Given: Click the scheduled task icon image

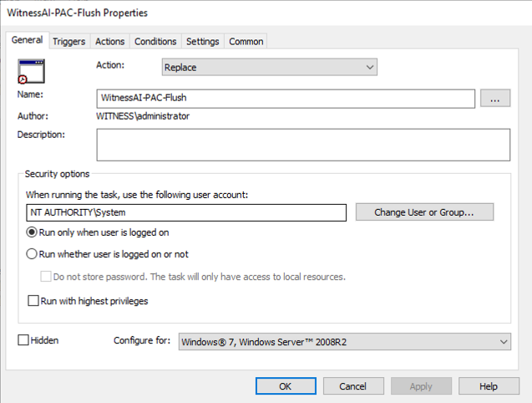Looking at the screenshot, I should tap(30, 72).
